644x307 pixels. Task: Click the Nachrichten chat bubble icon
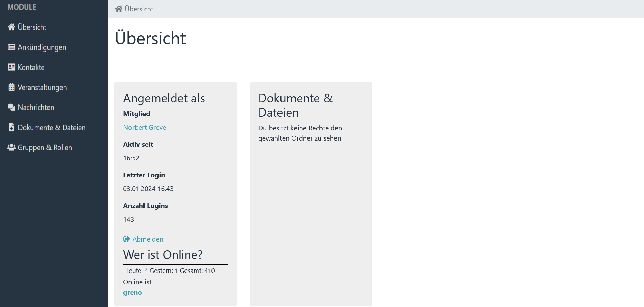[x=11, y=107]
